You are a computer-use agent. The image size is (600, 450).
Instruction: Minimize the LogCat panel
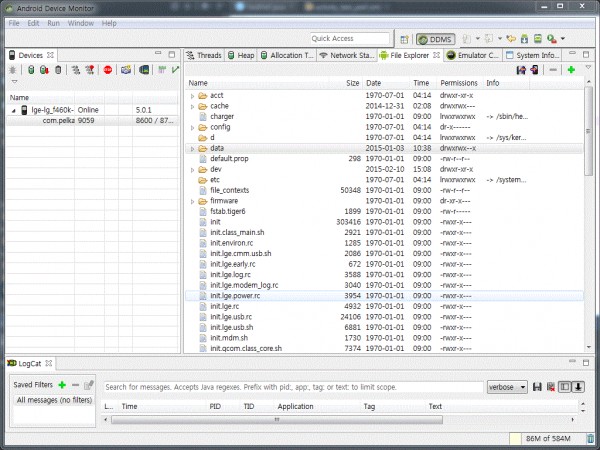[572, 361]
